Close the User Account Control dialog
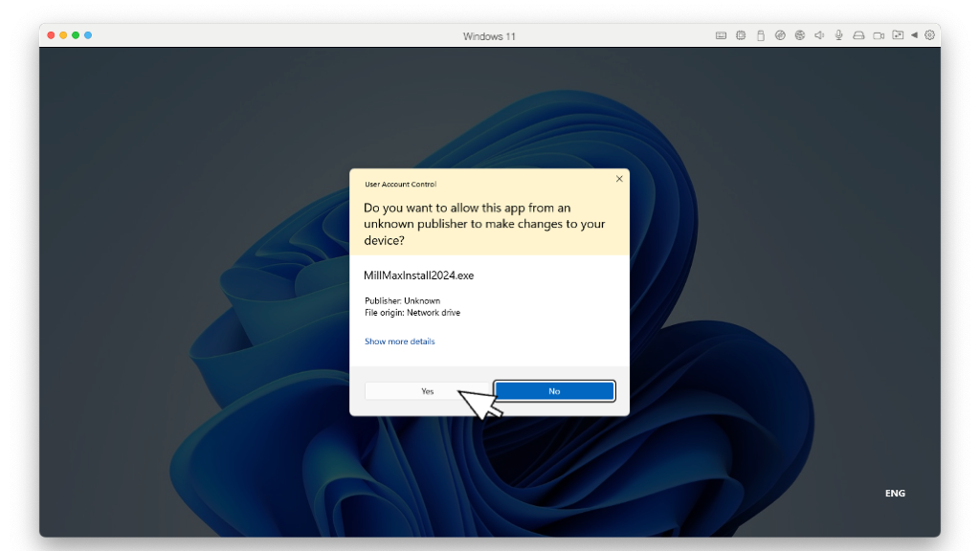The height and width of the screenshot is (551, 980). click(x=619, y=179)
